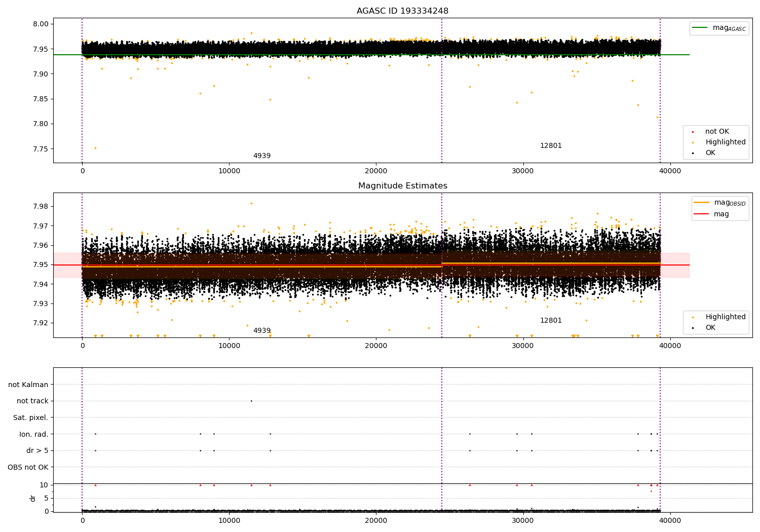Click the highest orange point above 7.98 in middle plot

coord(251,203)
